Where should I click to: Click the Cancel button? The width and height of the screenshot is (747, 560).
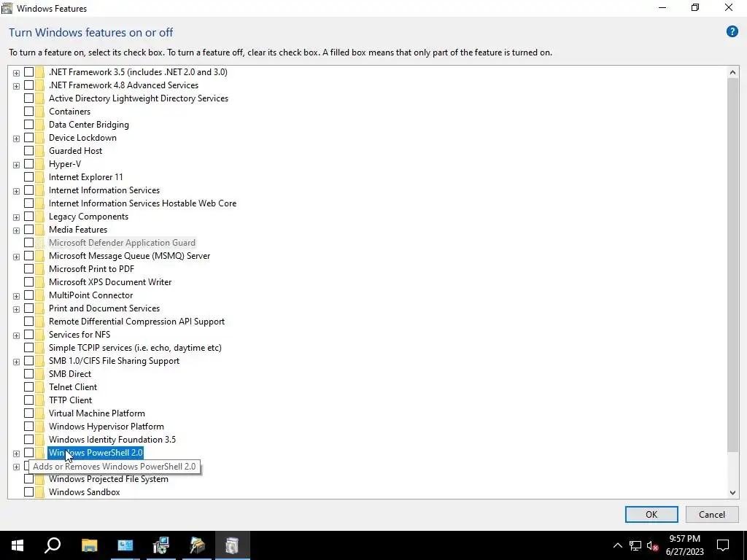[x=712, y=514]
